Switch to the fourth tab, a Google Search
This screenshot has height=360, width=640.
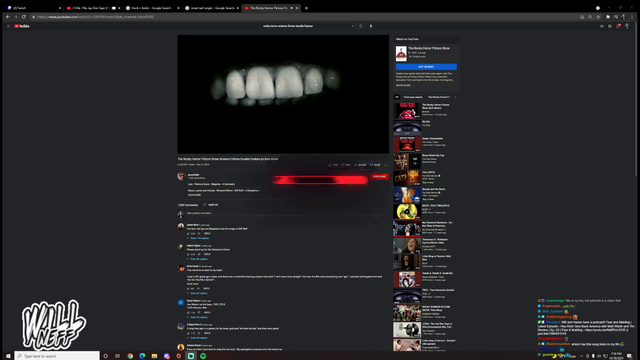[x=211, y=8]
